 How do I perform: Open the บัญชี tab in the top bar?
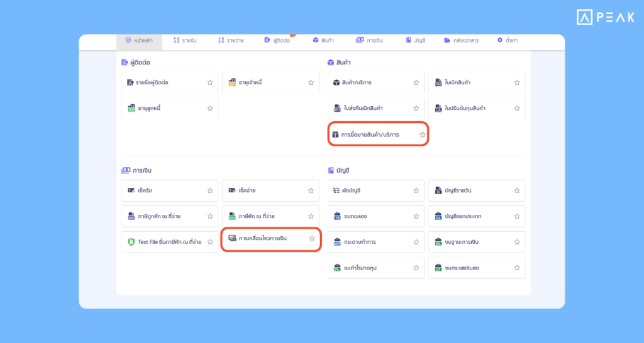tap(415, 40)
